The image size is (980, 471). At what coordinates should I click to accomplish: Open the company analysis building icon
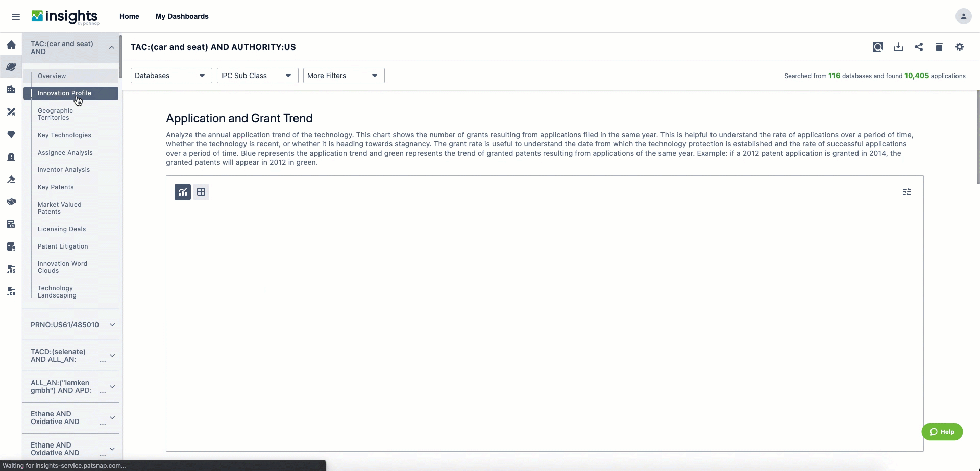(x=11, y=89)
